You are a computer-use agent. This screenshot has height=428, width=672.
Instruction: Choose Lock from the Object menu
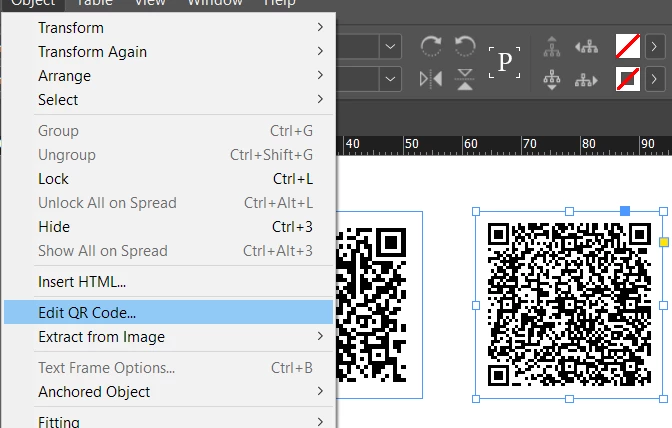(168, 179)
